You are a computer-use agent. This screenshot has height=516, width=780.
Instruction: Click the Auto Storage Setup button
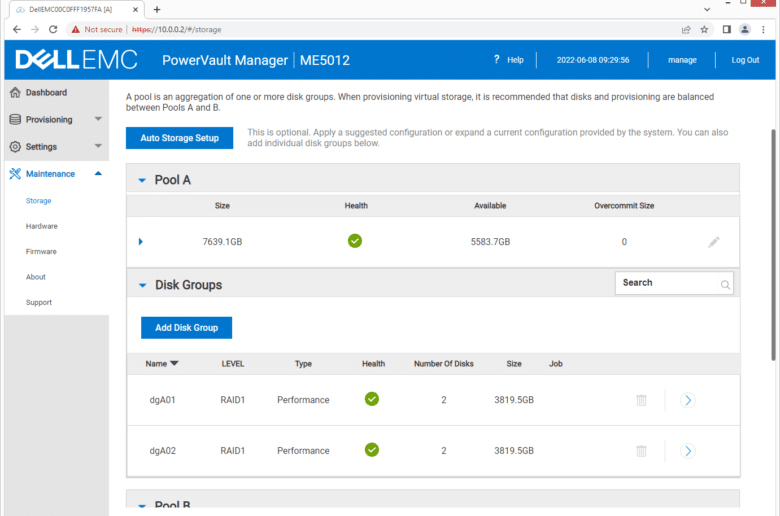coord(180,138)
